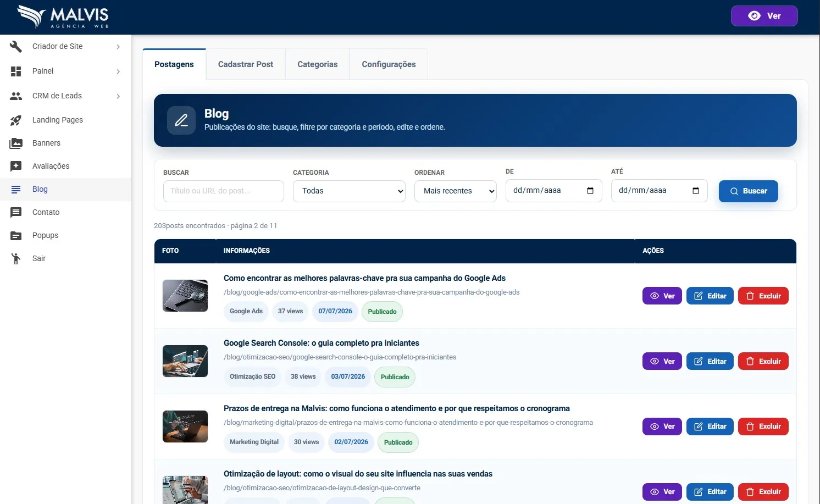Open the Ordenar dropdown showing Mais recentes
Image resolution: width=820 pixels, height=504 pixels.
click(456, 191)
